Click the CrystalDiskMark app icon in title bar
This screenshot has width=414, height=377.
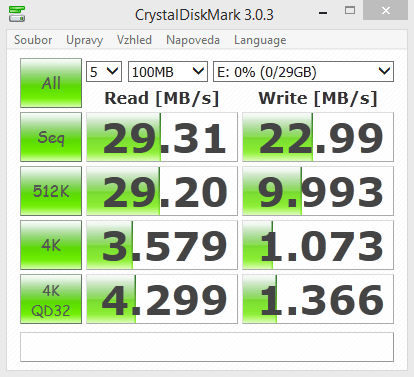tap(17, 14)
